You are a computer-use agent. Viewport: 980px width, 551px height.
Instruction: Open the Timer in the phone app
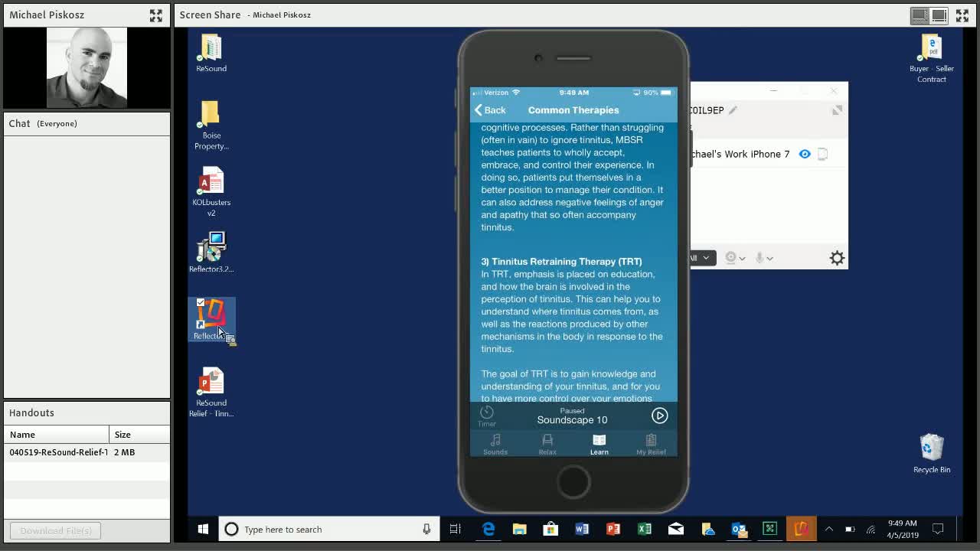click(x=487, y=416)
